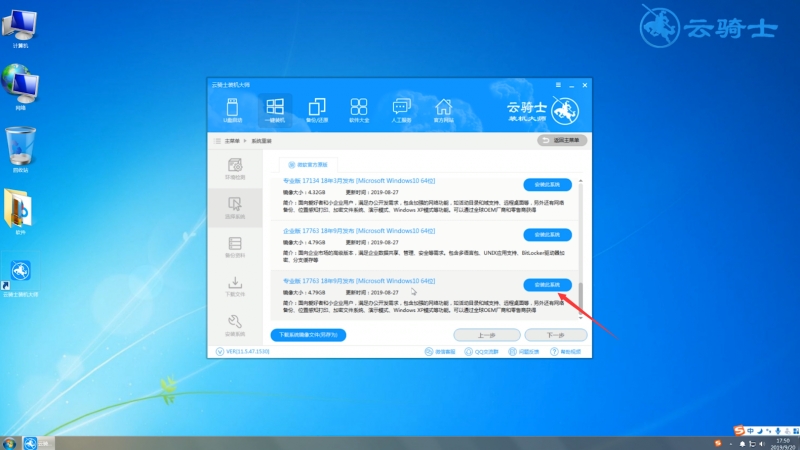Open the 软件 folder on the desktop
Screen dimensions: 800x450
(19, 212)
